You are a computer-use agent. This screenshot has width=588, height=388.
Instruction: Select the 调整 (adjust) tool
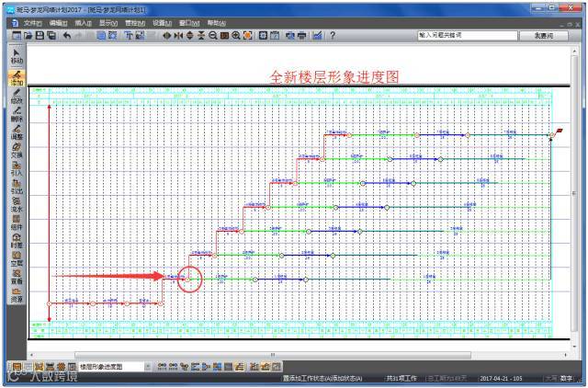(17, 132)
